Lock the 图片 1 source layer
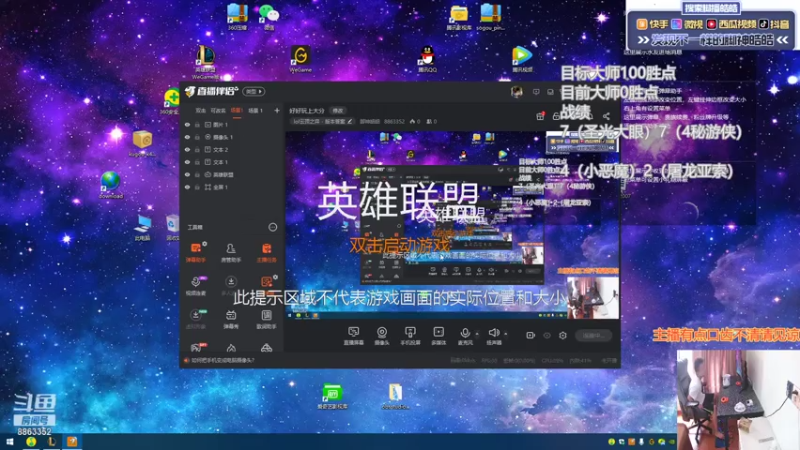Viewport: 800px width, 450px height. (x=197, y=124)
